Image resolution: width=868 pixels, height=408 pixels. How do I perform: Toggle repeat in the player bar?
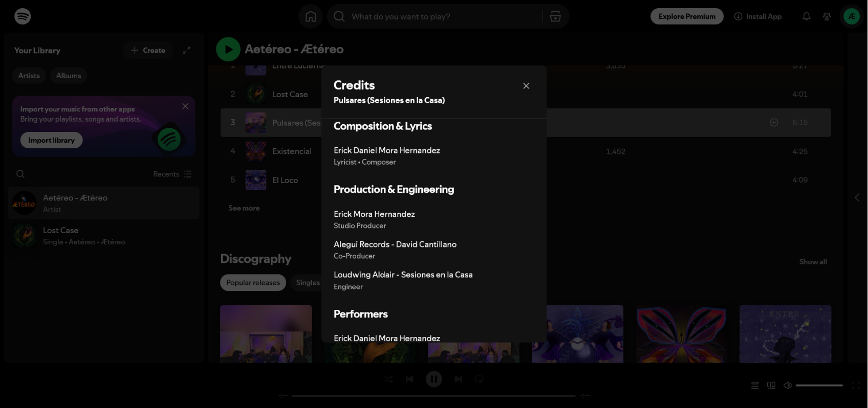pyautogui.click(x=479, y=379)
